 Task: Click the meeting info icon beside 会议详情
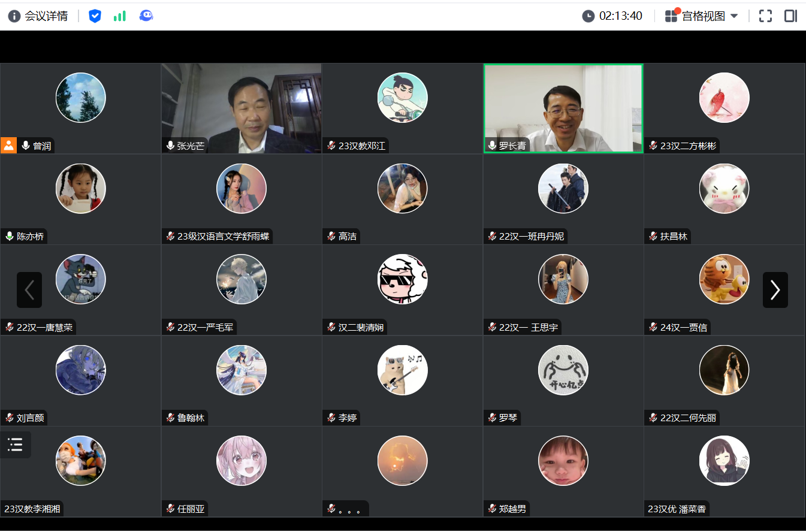point(14,16)
